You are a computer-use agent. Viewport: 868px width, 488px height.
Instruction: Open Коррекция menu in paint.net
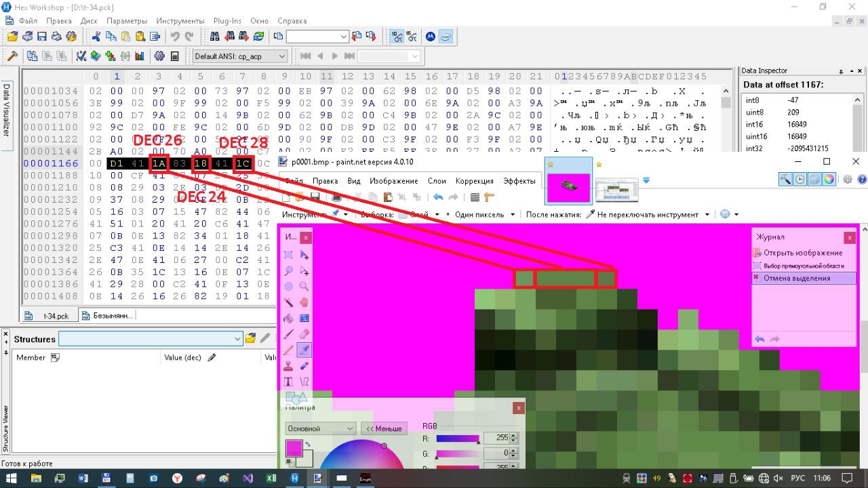(474, 181)
